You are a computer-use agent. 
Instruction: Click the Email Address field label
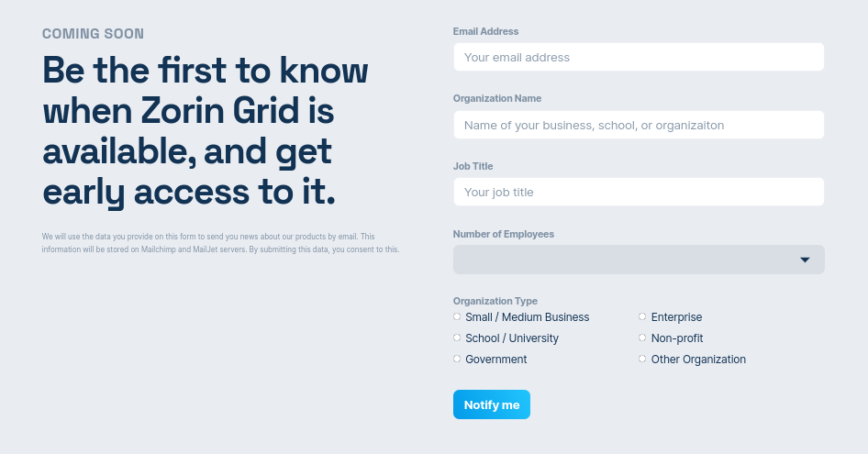(485, 31)
